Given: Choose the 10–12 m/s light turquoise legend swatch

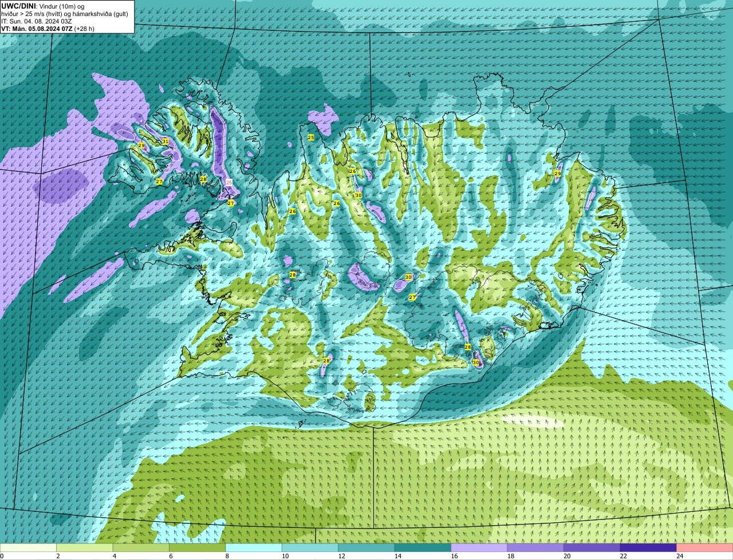Looking at the screenshot, I should tap(311, 548).
